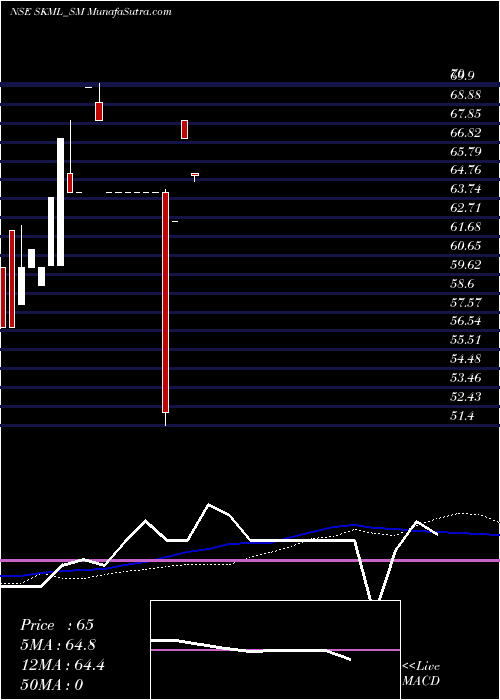Click the 64.76 price axis label
The width and height of the screenshot is (500, 700).
(466, 170)
